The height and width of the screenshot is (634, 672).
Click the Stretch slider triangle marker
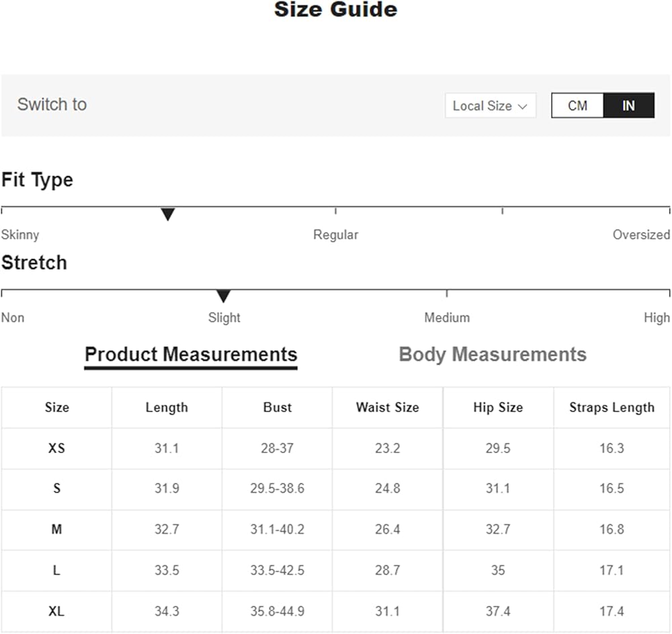coord(224,296)
